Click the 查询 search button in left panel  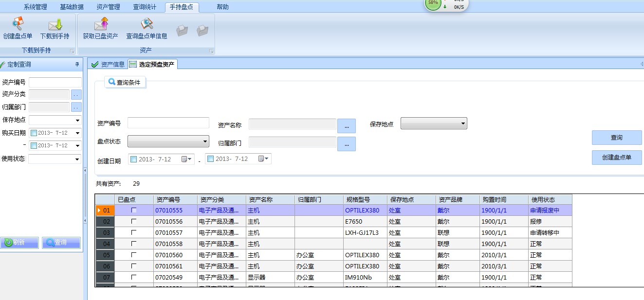click(61, 242)
